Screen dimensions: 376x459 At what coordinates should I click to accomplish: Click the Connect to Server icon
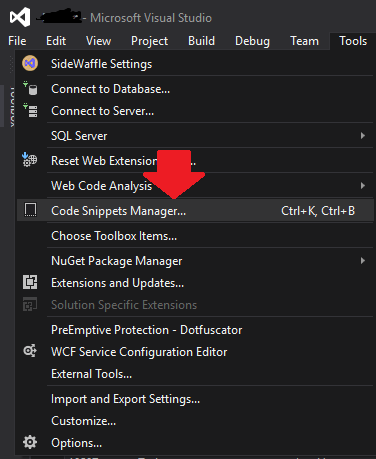[x=30, y=110]
